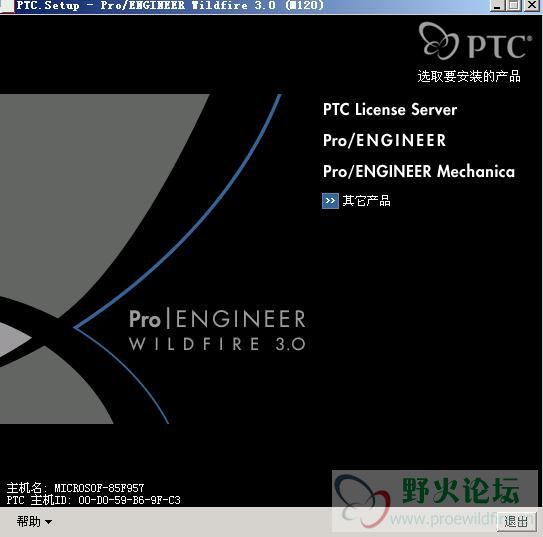Choose the Pro/ENGINEER product option
Image resolution: width=543 pixels, height=537 pixels.
pyautogui.click(x=384, y=141)
